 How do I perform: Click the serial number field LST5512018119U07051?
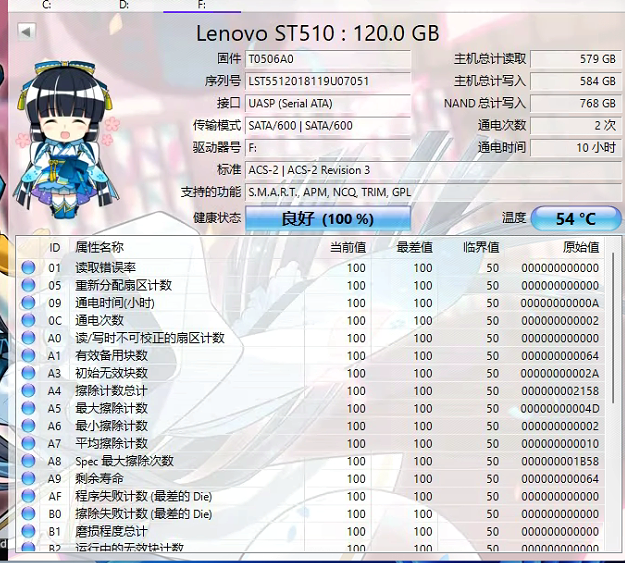point(327,81)
